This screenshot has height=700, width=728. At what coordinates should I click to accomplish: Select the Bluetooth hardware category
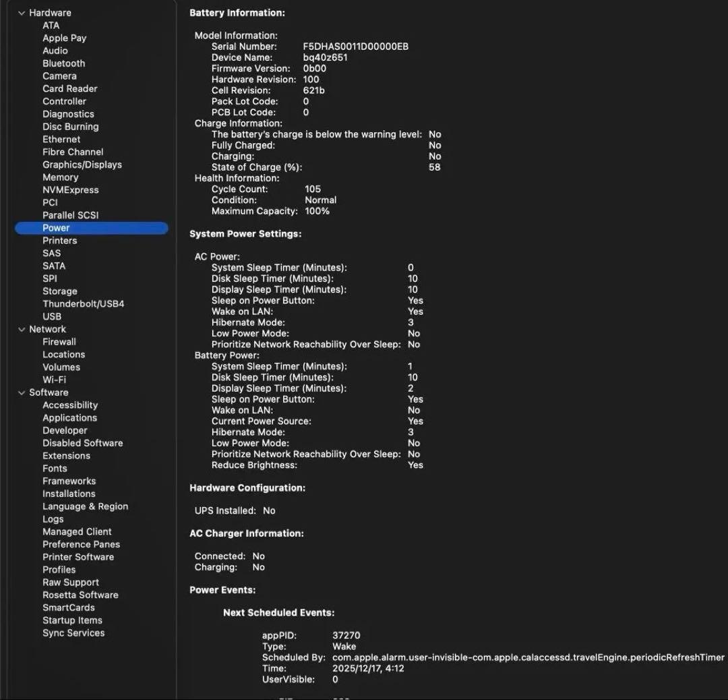[x=64, y=63]
